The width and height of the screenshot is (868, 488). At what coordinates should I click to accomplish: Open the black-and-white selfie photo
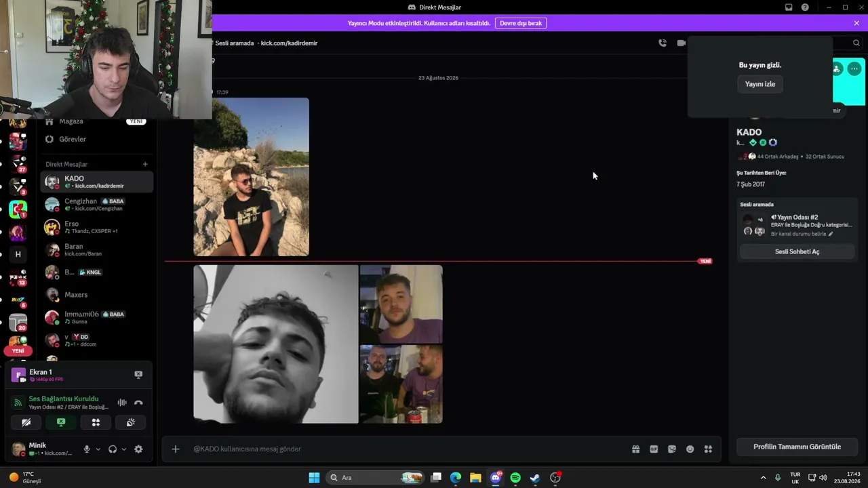click(275, 344)
